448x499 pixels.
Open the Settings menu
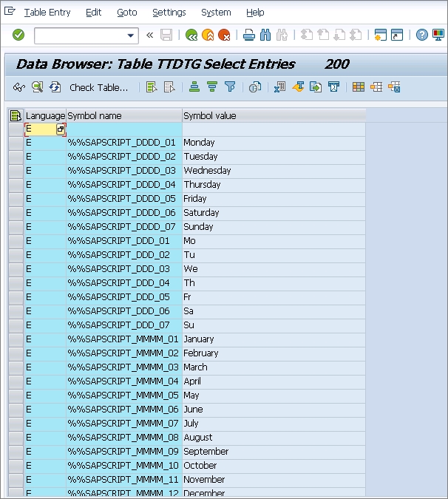pos(169,13)
